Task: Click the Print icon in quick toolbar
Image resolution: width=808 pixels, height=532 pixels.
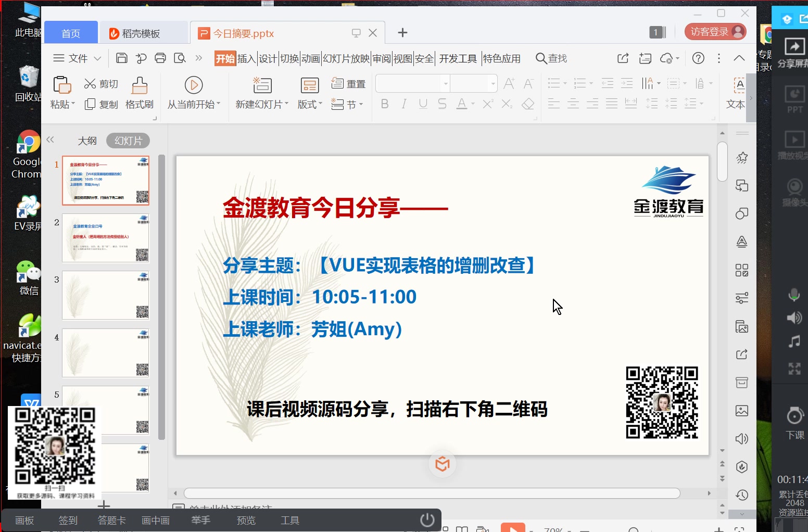Action: 160,58
